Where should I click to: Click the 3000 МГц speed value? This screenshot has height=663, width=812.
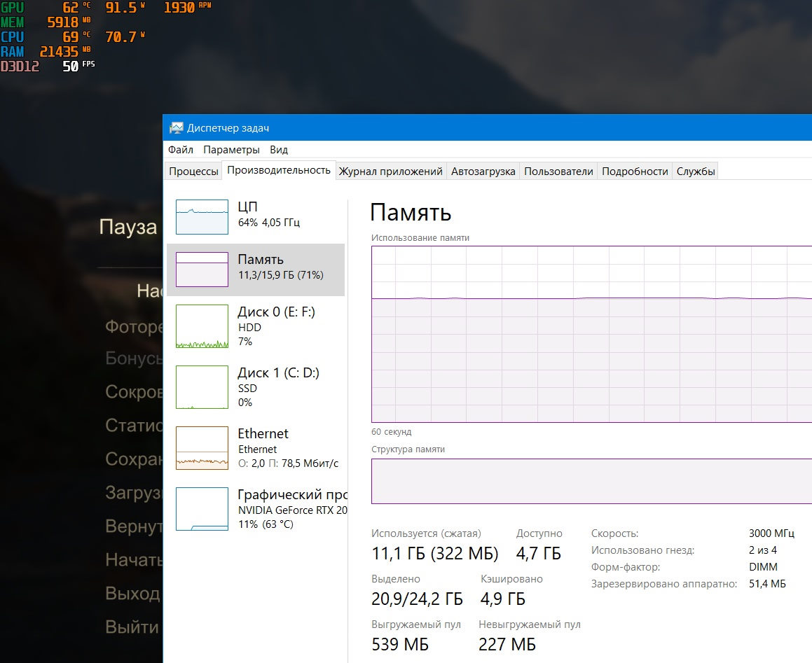[771, 533]
